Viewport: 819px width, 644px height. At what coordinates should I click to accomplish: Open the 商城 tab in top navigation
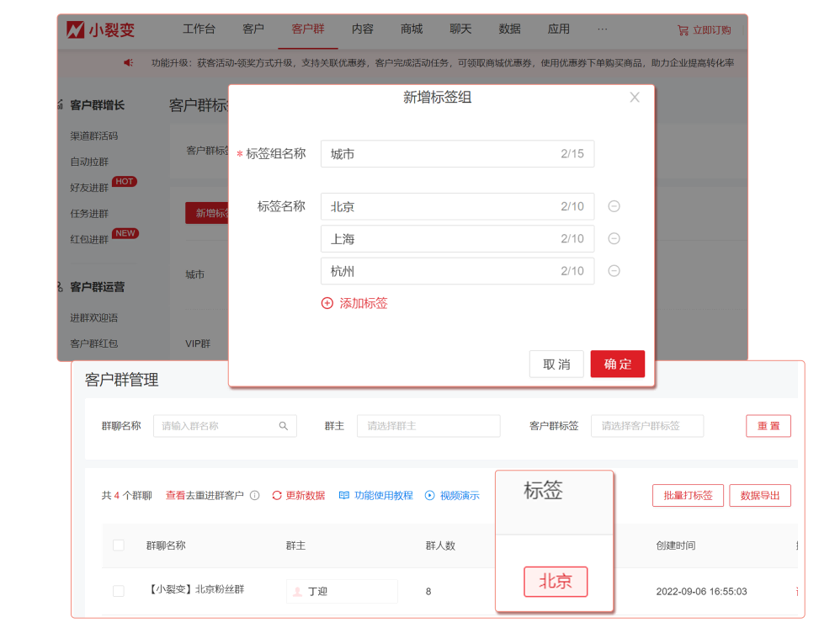pos(412,29)
